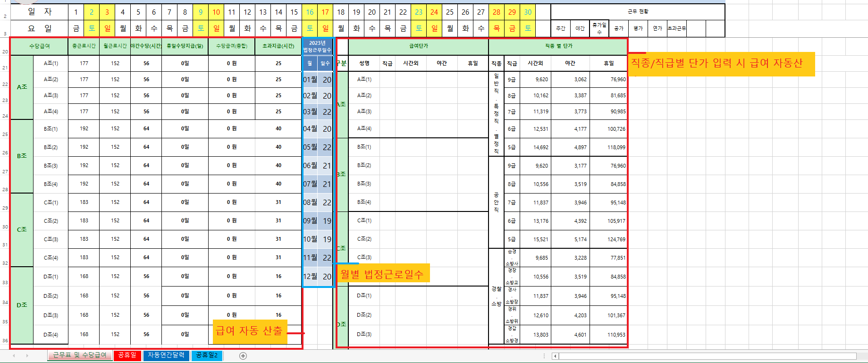Select the 초과근무 header in 근무 현황

(677, 28)
